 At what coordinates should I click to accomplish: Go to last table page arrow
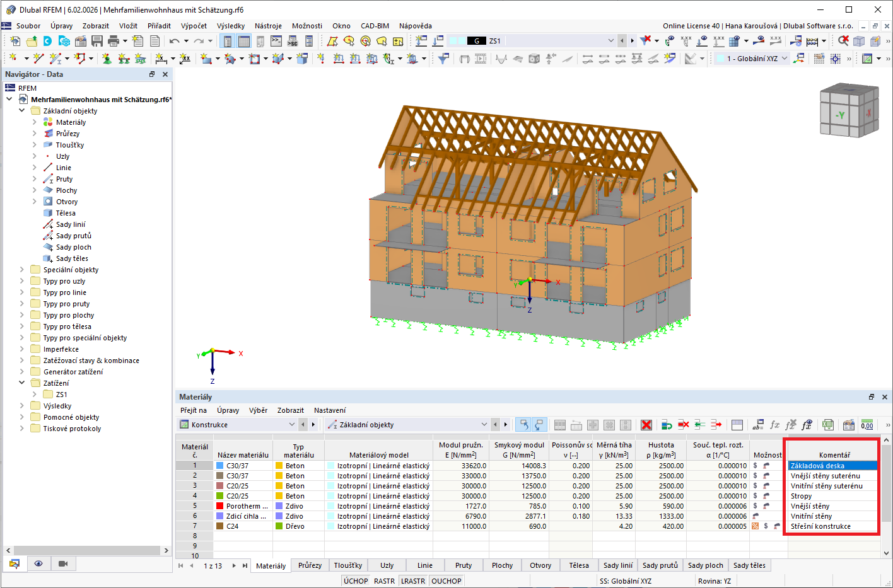[x=245, y=566]
